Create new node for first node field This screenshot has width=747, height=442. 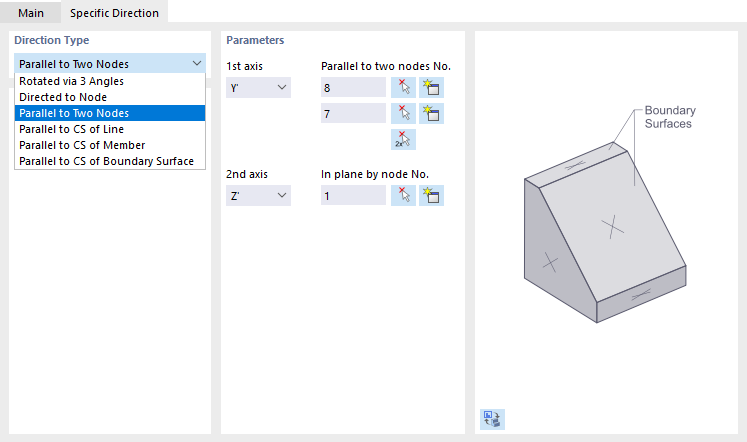click(x=431, y=87)
